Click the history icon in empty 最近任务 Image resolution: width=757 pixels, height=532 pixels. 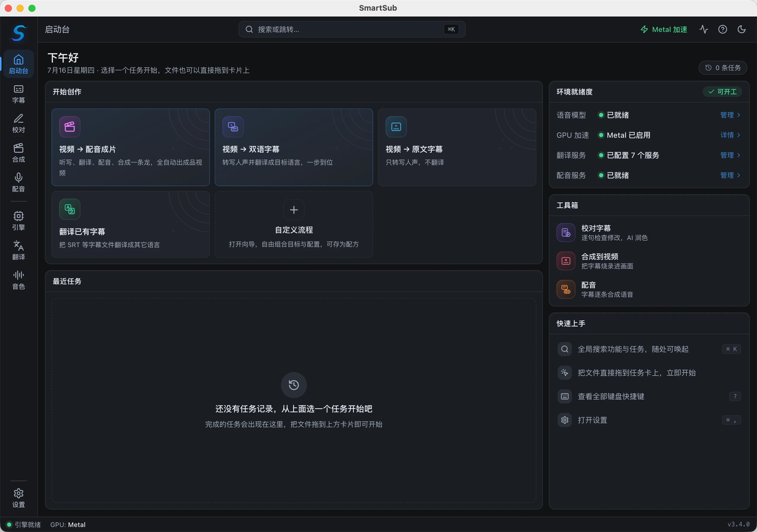point(294,385)
